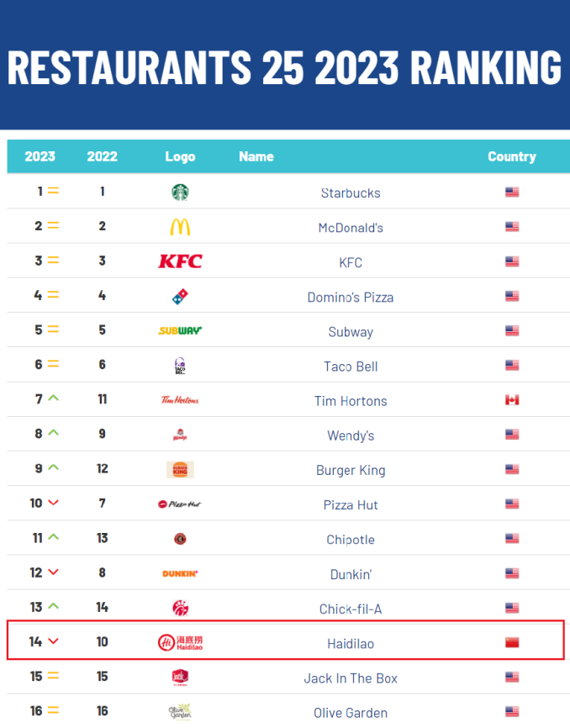Select the KFC red logo

(x=180, y=261)
